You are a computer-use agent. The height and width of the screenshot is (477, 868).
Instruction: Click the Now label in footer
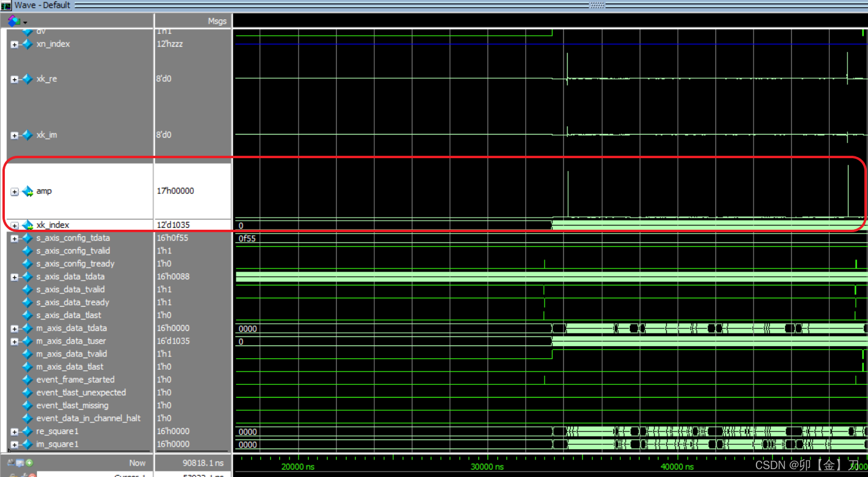coord(137,462)
